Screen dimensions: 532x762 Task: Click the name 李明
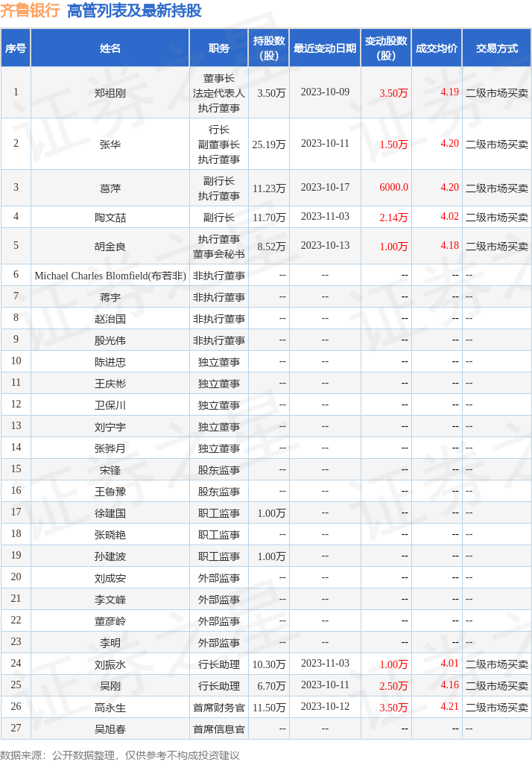pyautogui.click(x=110, y=643)
